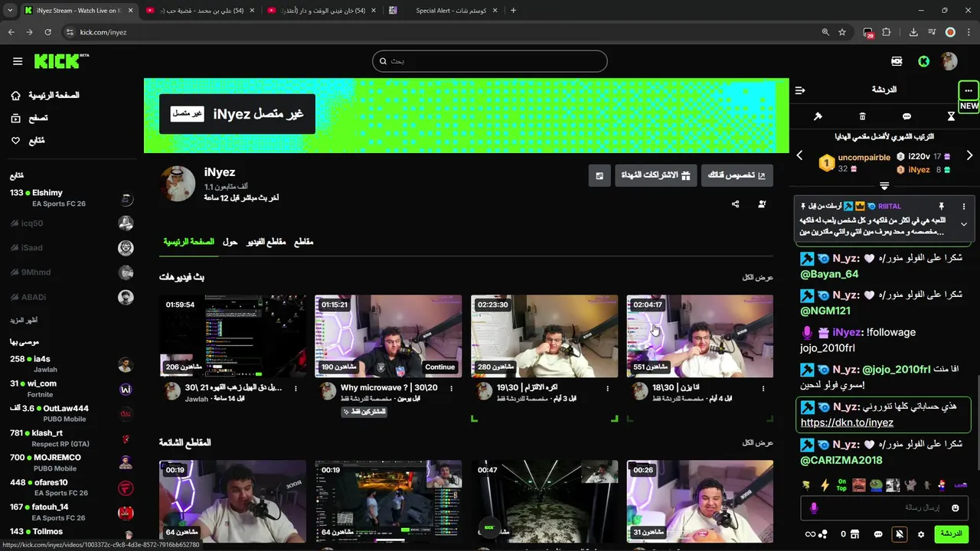
Task: Open options for Why microwave video
Action: [452, 389]
